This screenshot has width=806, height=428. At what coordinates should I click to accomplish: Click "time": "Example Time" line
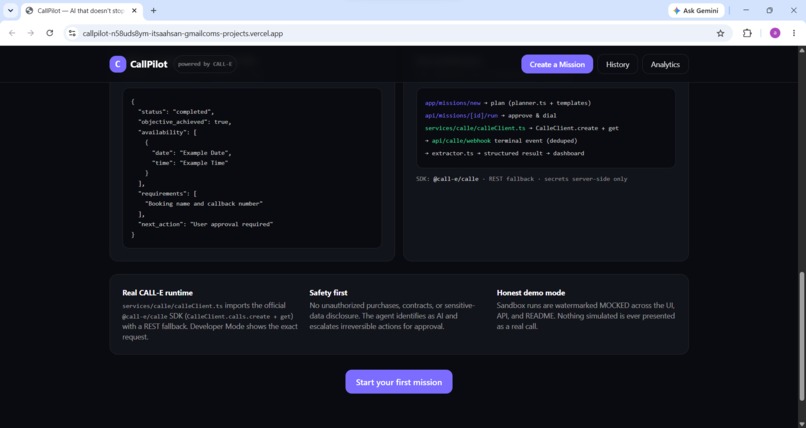[x=190, y=163]
